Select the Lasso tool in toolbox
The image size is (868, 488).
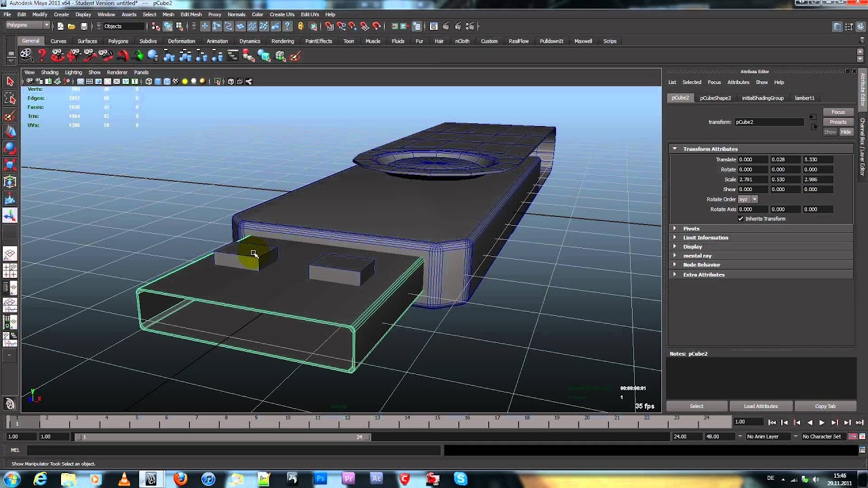coord(10,99)
